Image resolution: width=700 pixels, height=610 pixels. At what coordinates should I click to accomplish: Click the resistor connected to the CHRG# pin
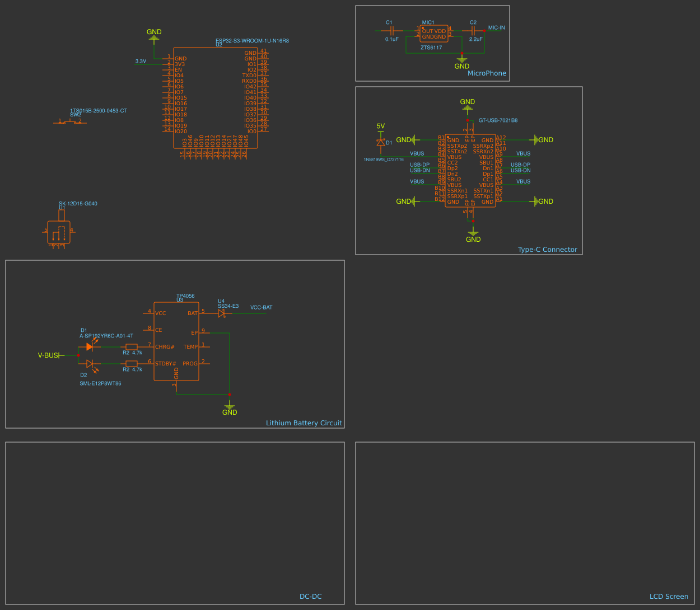pos(132,347)
